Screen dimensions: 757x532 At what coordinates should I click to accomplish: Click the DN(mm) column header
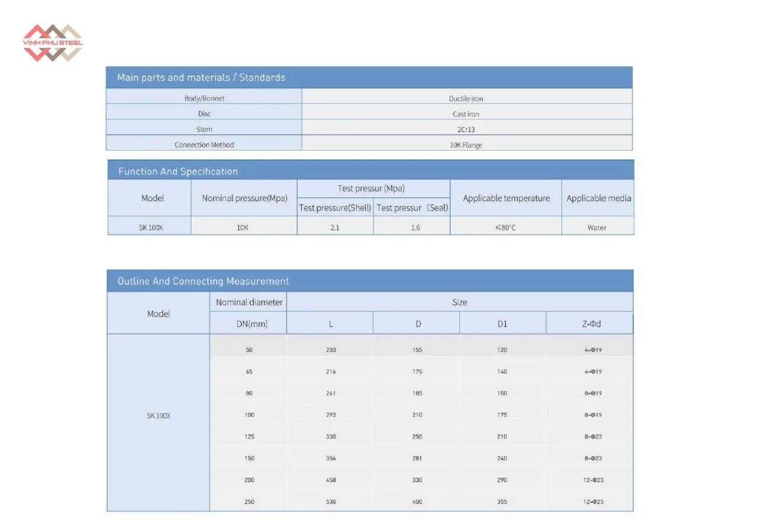tap(248, 324)
